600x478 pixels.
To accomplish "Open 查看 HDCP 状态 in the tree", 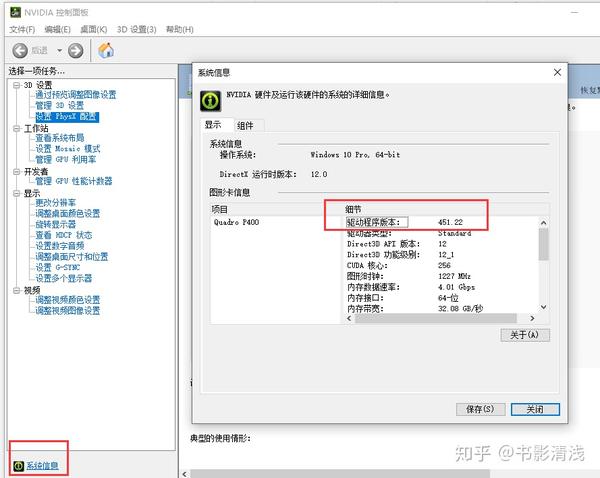I will tap(64, 235).
